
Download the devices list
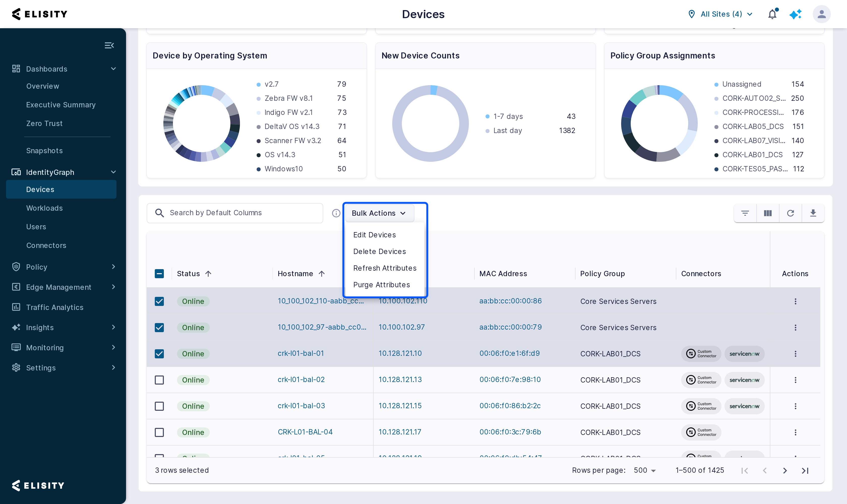click(x=813, y=213)
